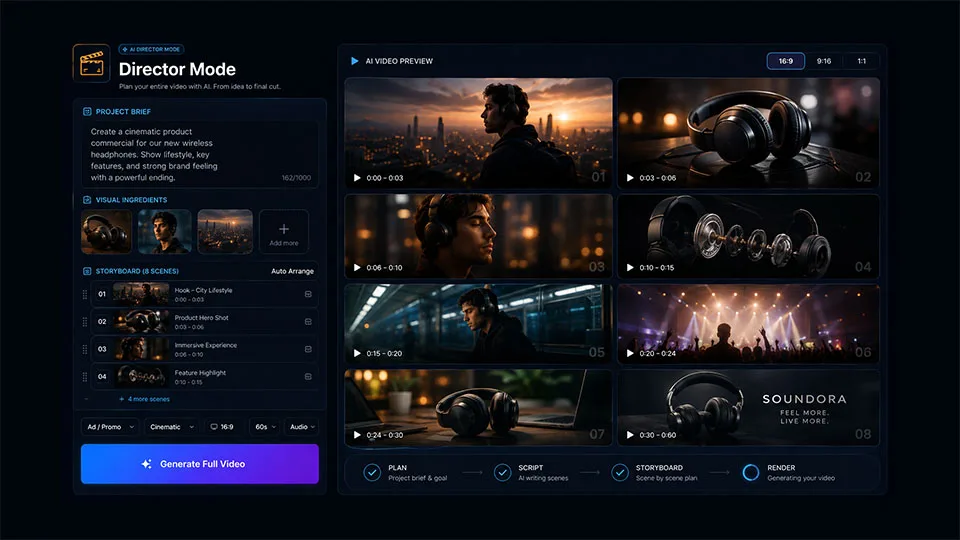Click the drag handle of scene 04
The image size is (960, 540).
(x=85, y=377)
